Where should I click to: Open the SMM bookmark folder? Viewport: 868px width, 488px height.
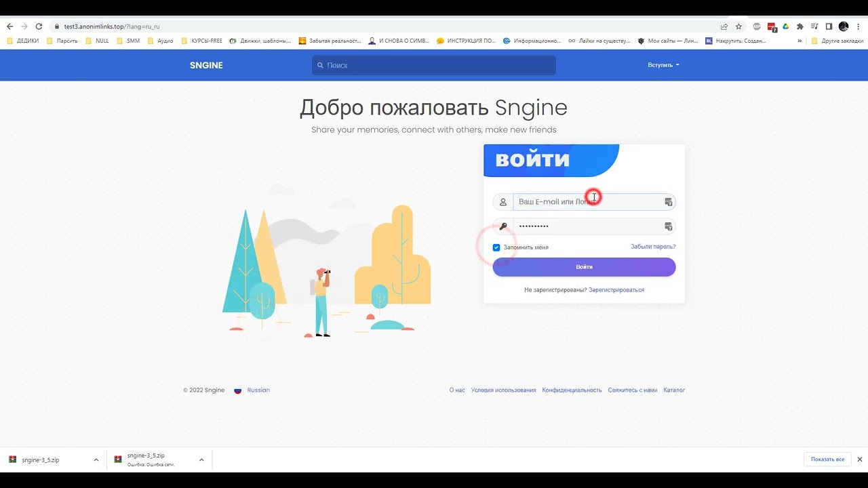click(128, 41)
